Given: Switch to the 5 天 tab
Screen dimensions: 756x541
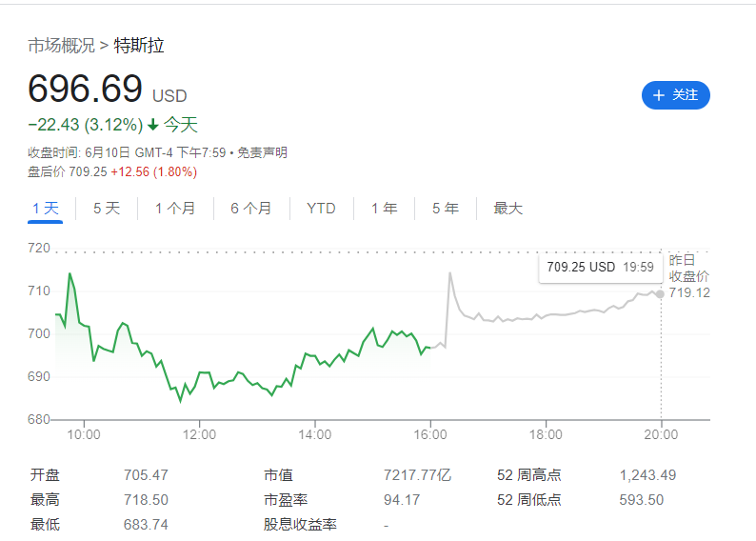Looking at the screenshot, I should 106,209.
